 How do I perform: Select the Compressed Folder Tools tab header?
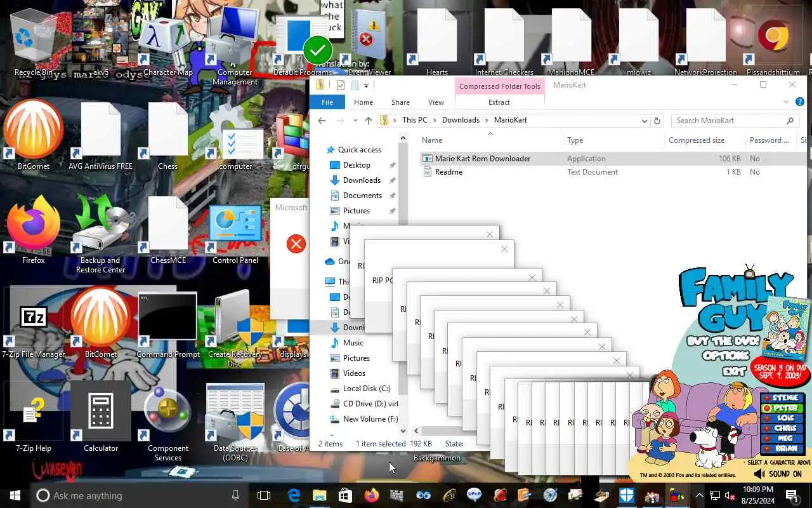(x=500, y=86)
